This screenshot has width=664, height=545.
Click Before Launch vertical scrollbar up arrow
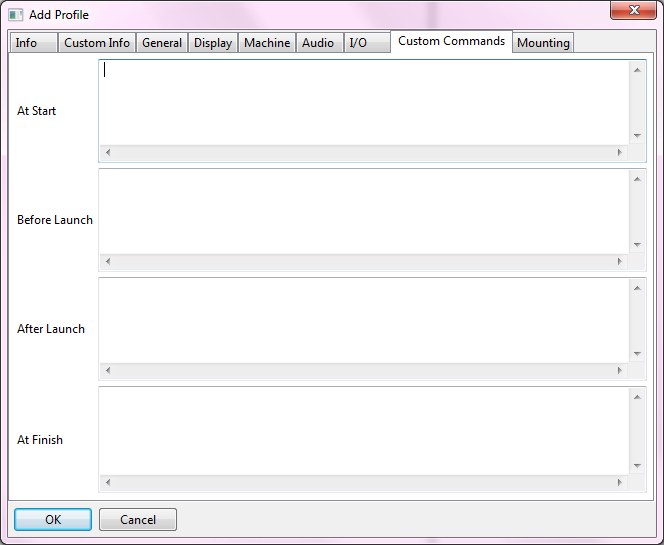[x=637, y=179]
